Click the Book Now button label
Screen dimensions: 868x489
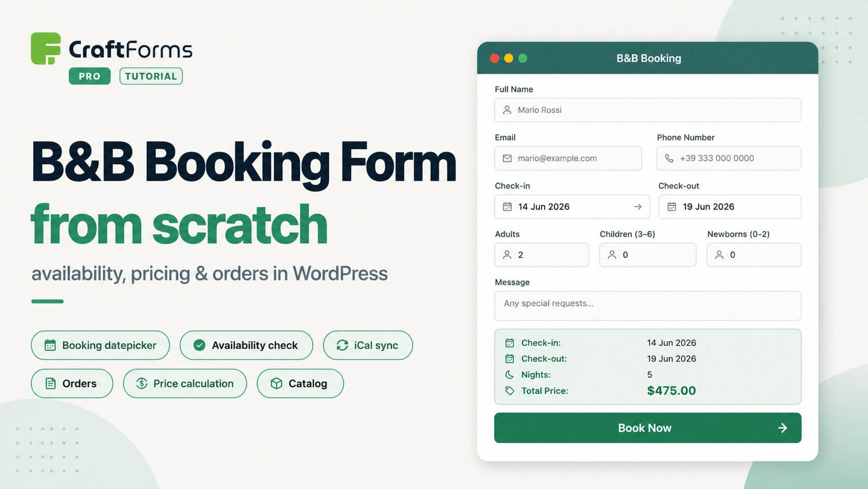pos(645,428)
